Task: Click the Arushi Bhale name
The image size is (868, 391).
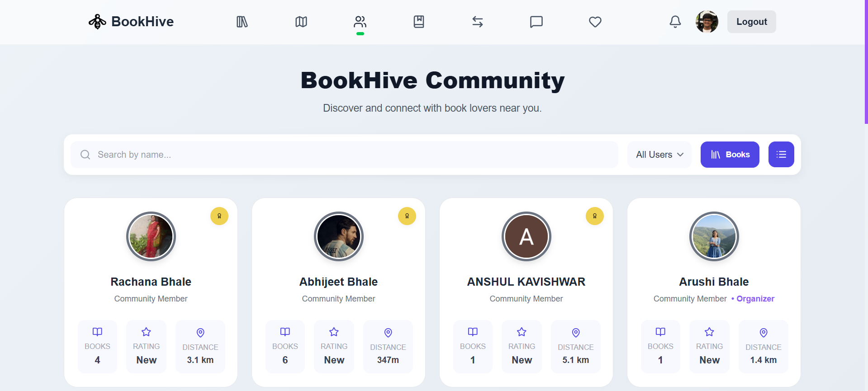Action: point(714,282)
